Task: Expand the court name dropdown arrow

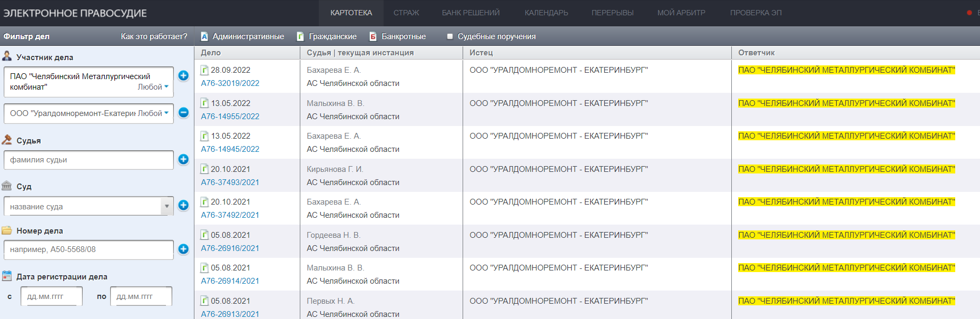Action: [x=167, y=206]
